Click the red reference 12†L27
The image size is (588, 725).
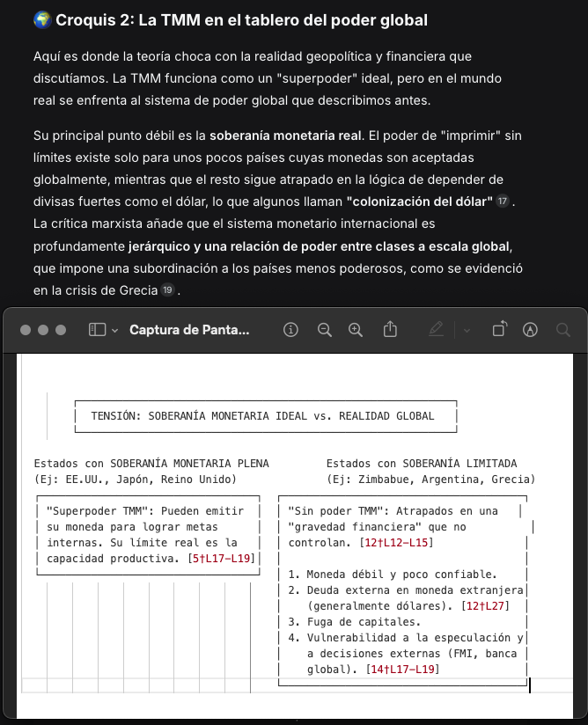coord(485,605)
